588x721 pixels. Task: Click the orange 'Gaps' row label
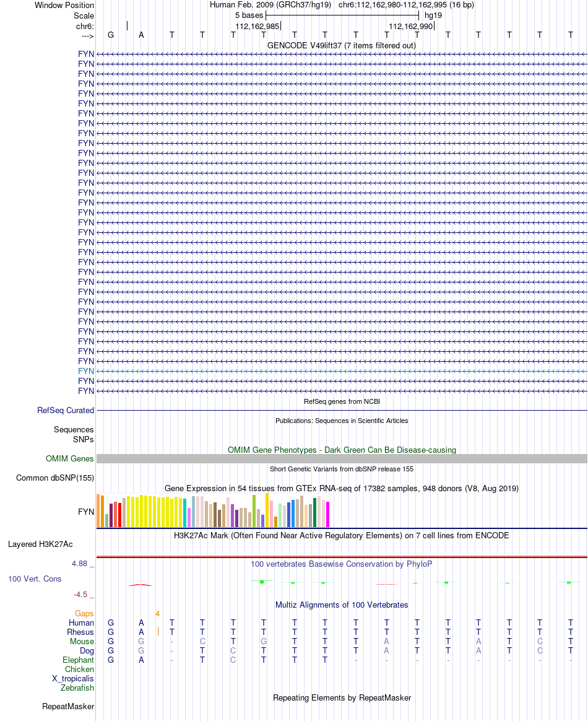tap(84, 613)
